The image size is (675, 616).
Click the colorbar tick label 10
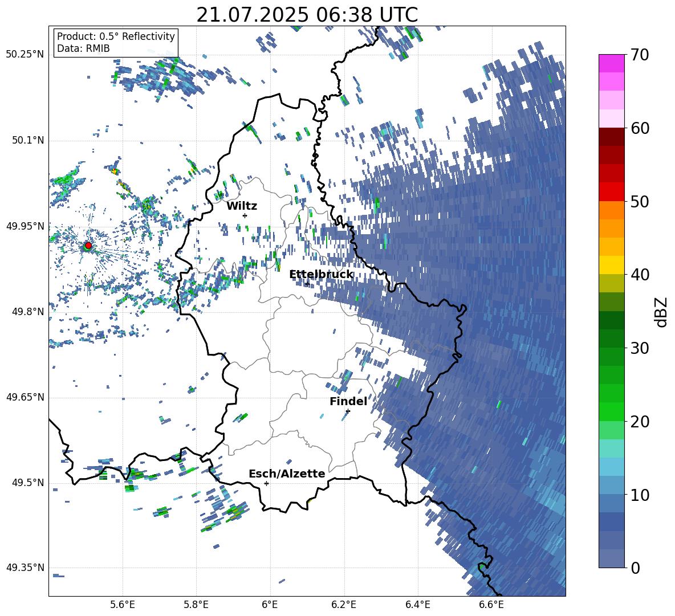[640, 495]
